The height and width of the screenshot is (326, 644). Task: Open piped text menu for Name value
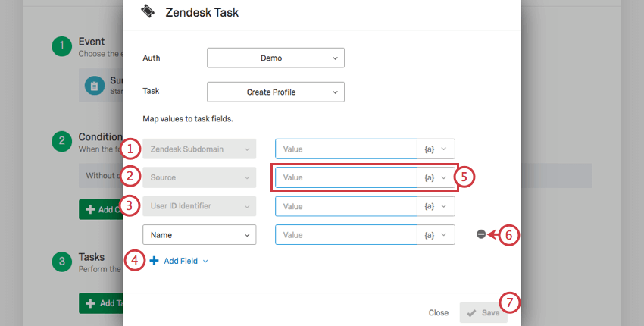[436, 235]
